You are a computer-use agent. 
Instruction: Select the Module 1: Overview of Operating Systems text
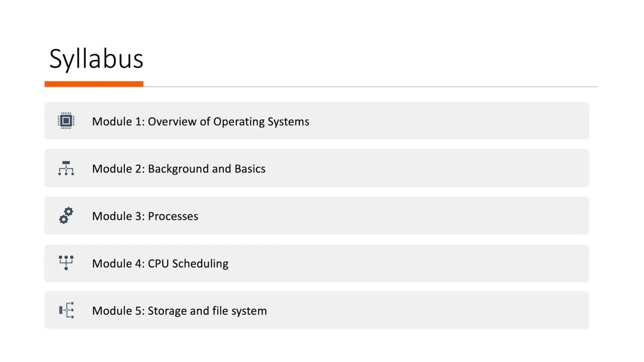click(x=200, y=122)
